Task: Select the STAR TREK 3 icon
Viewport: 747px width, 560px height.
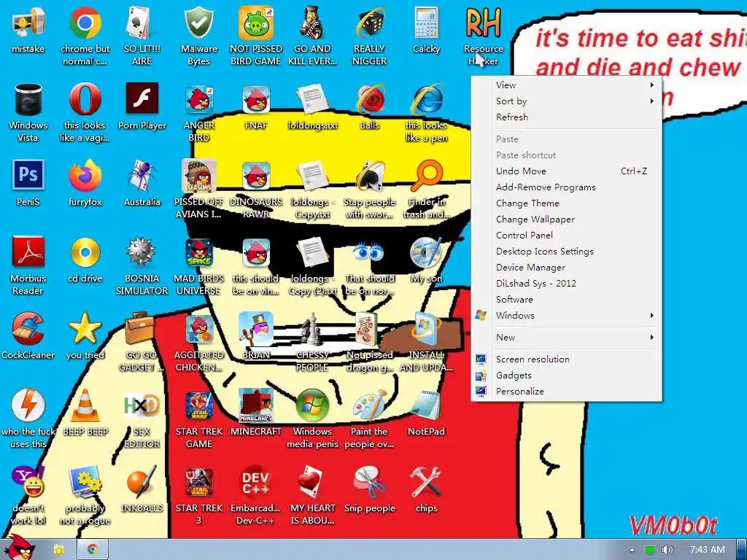Action: click(198, 482)
